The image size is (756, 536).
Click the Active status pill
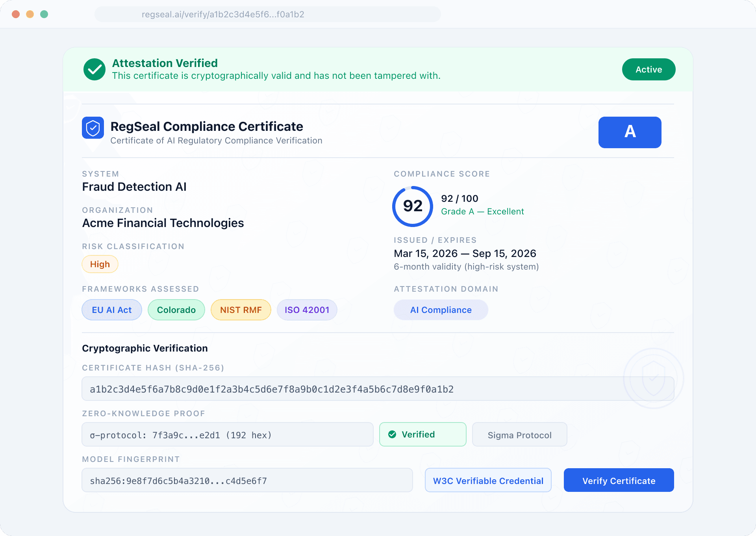648,69
